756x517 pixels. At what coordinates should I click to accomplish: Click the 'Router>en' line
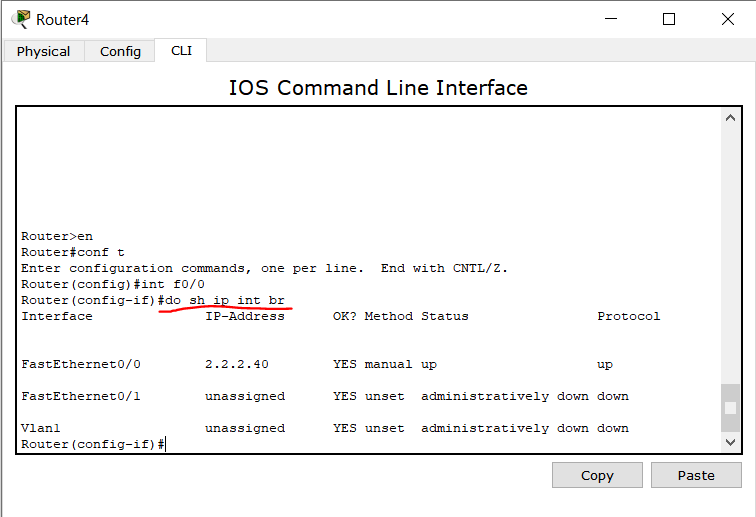pos(57,236)
